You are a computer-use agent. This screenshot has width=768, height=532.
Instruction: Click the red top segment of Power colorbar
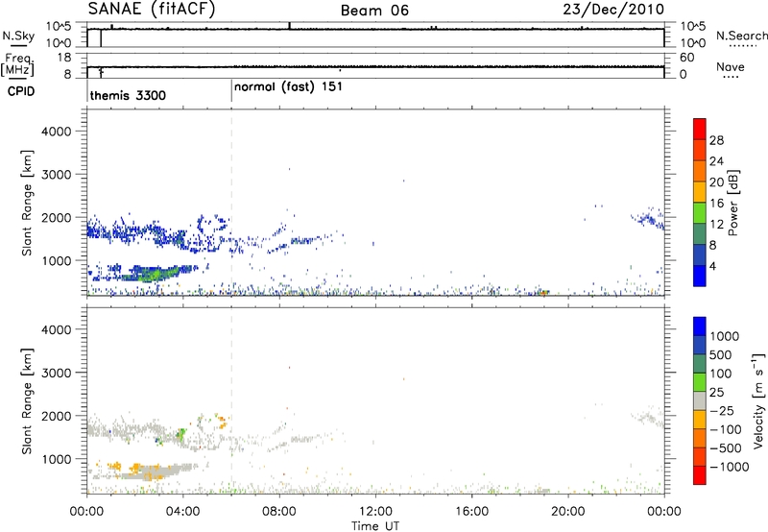pos(700,129)
